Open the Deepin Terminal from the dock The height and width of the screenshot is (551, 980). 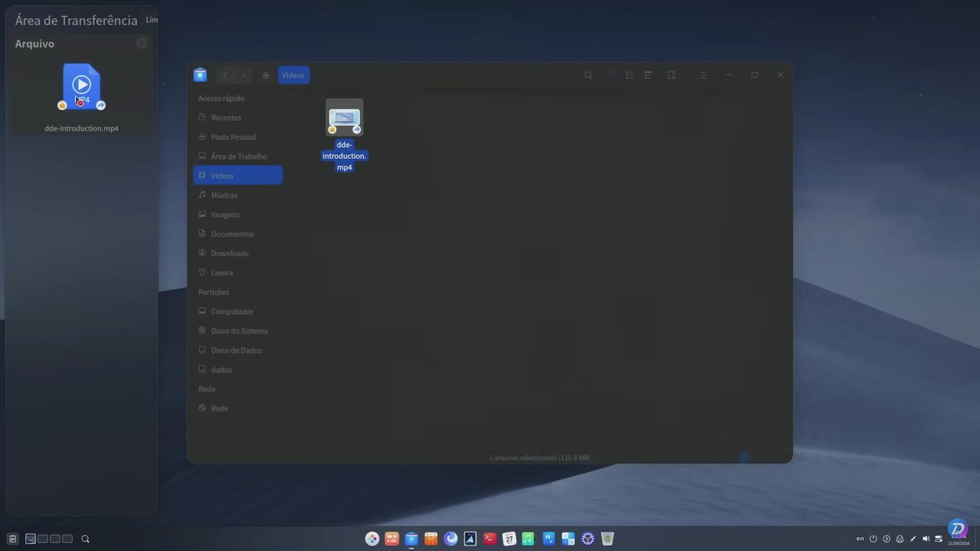[x=489, y=539]
